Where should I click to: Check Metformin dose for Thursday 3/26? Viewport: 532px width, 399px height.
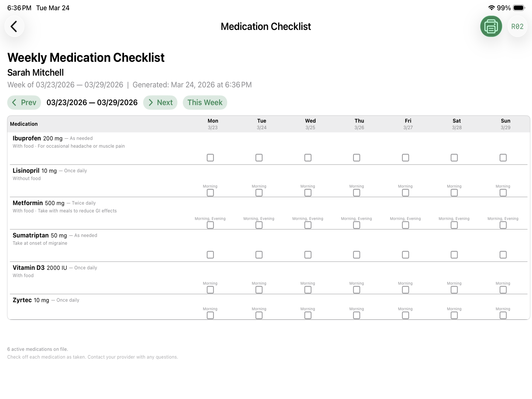(356, 225)
